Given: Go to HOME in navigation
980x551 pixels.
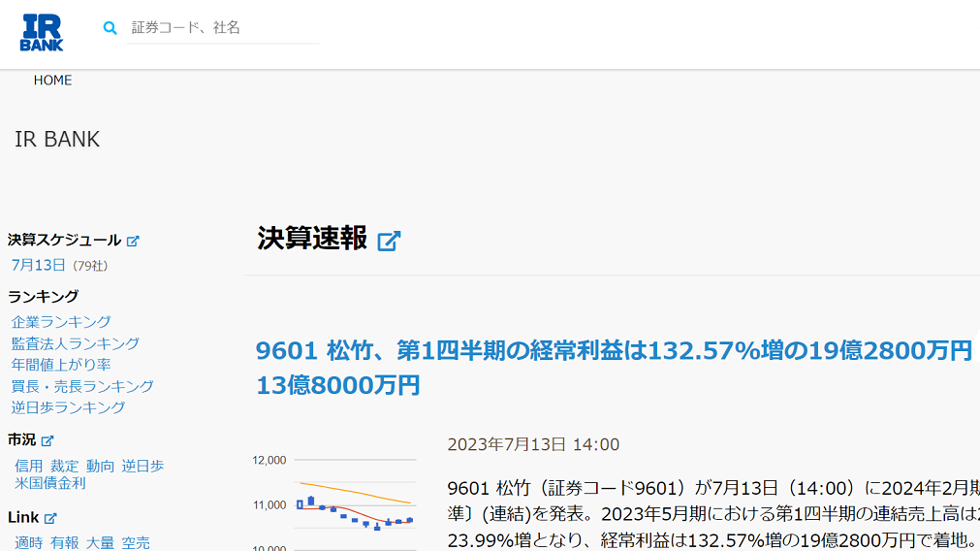Looking at the screenshot, I should [x=52, y=81].
